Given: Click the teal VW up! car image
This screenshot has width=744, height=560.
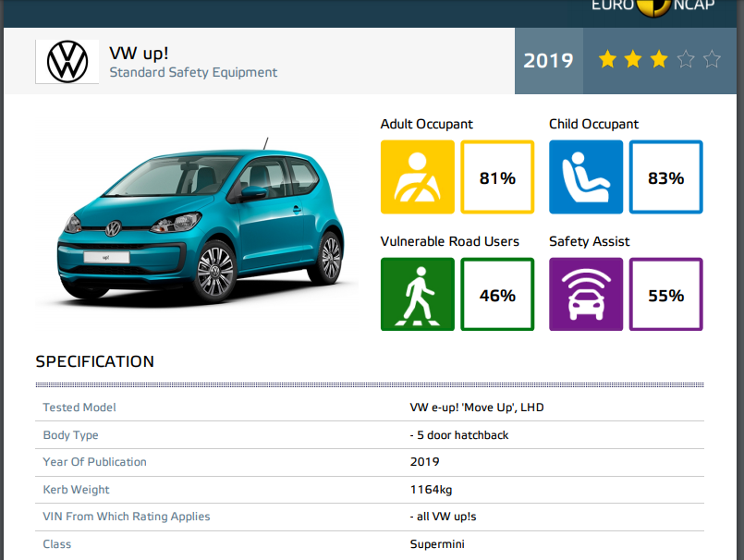Looking at the screenshot, I should (201, 221).
